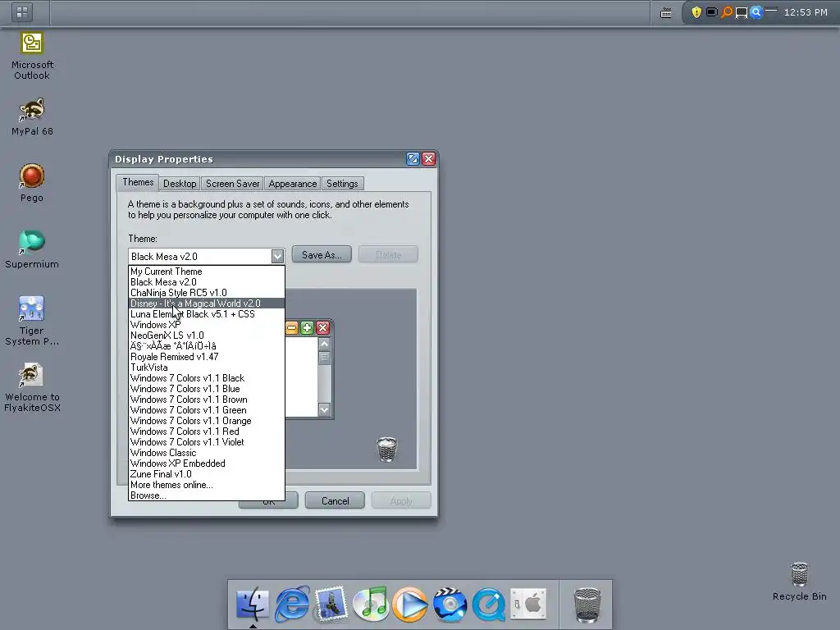Viewport: 840px width, 630px height.
Task: Click the yellow security shield tray icon
Action: pyautogui.click(x=696, y=11)
